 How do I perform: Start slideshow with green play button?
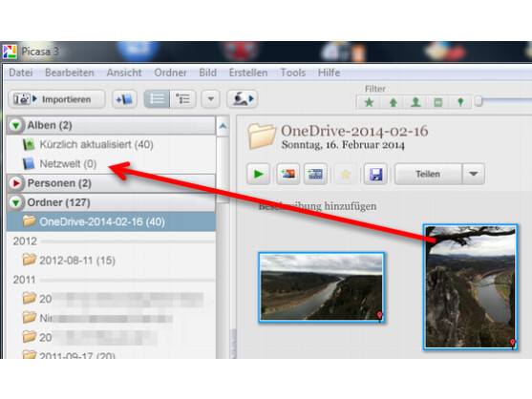pyautogui.click(x=258, y=174)
